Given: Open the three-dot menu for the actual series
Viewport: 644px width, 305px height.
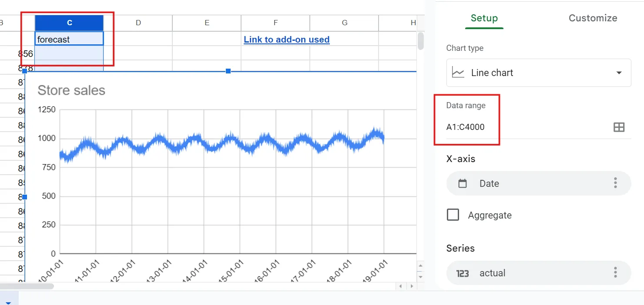Looking at the screenshot, I should click(615, 272).
